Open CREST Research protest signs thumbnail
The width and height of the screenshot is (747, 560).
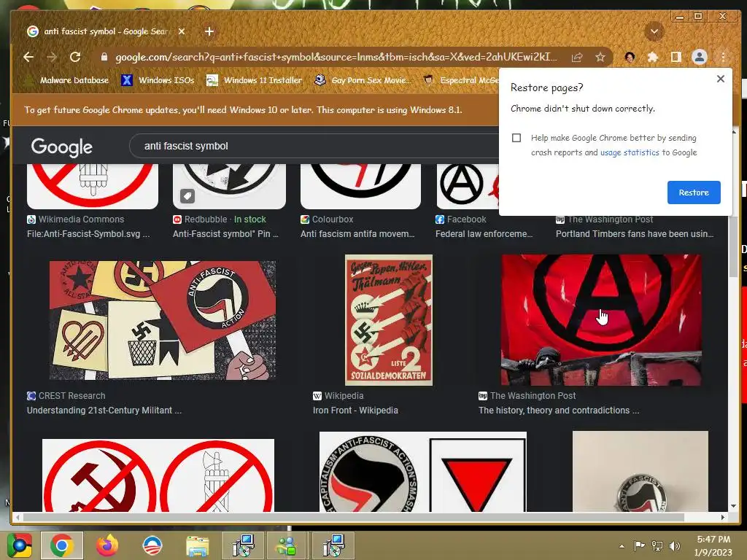coord(163,320)
